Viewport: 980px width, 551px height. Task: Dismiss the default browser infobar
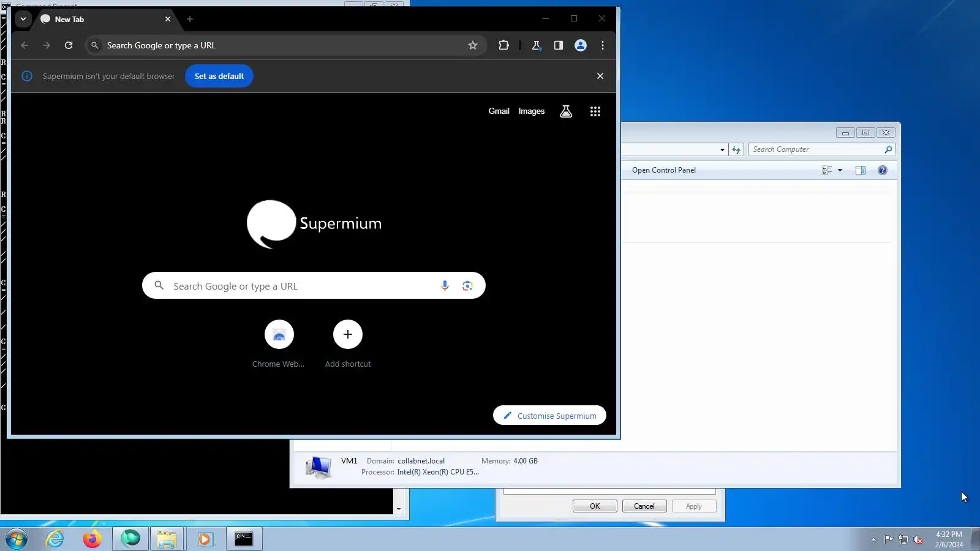click(600, 76)
